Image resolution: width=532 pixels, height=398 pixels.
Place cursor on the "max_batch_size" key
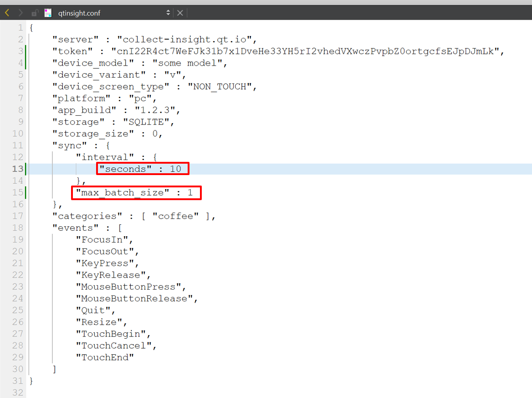point(123,193)
